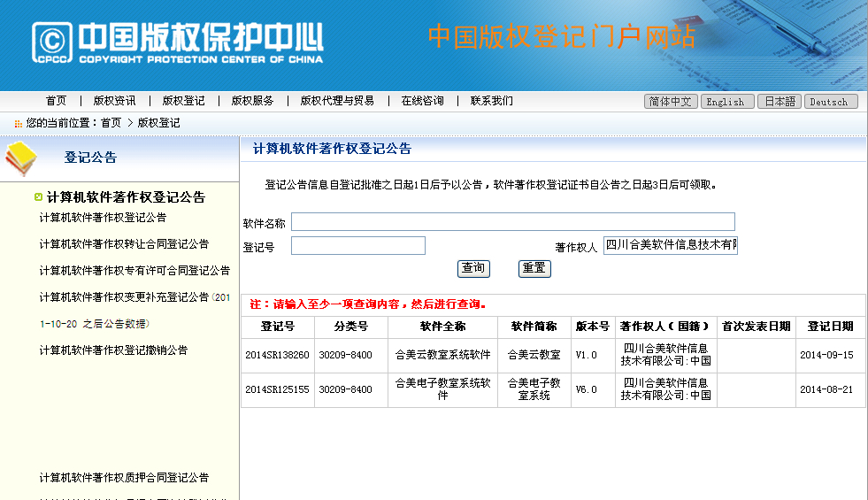The image size is (868, 500).
Task: Focus the 软件名称 input field
Action: tap(512, 222)
